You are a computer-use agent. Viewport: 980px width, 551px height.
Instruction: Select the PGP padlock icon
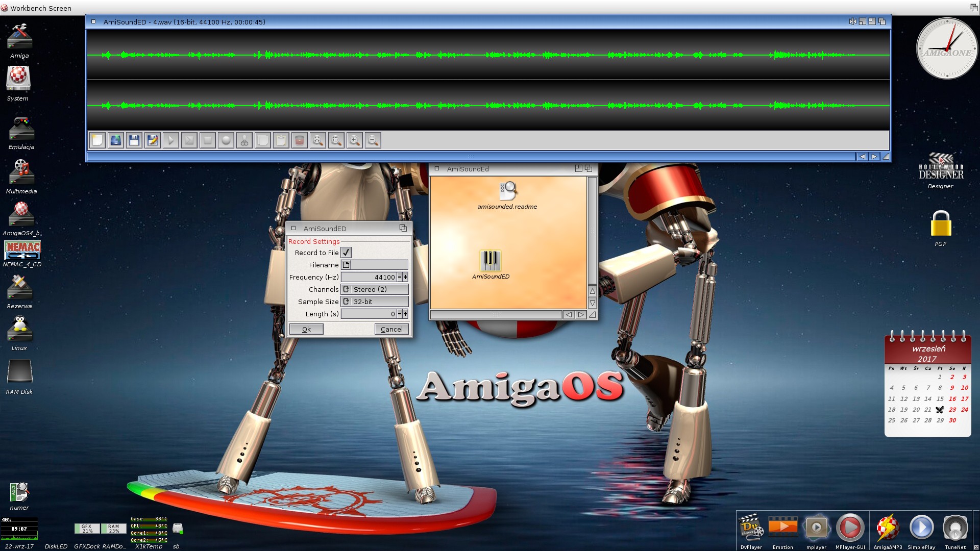(941, 228)
